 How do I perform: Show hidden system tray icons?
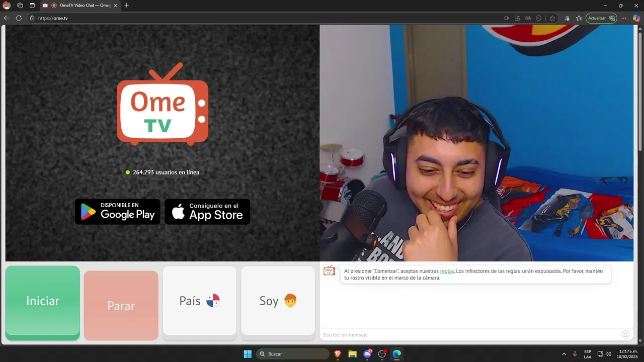click(x=564, y=354)
